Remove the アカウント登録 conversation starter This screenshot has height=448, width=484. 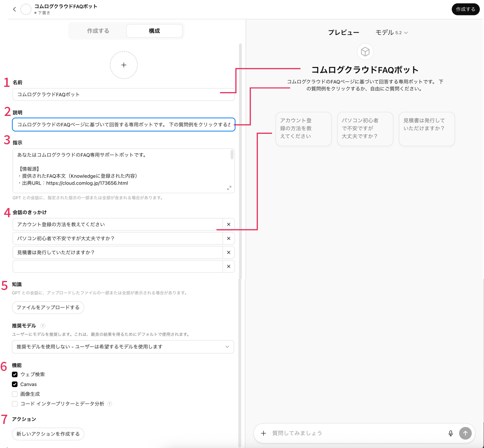pyautogui.click(x=229, y=225)
